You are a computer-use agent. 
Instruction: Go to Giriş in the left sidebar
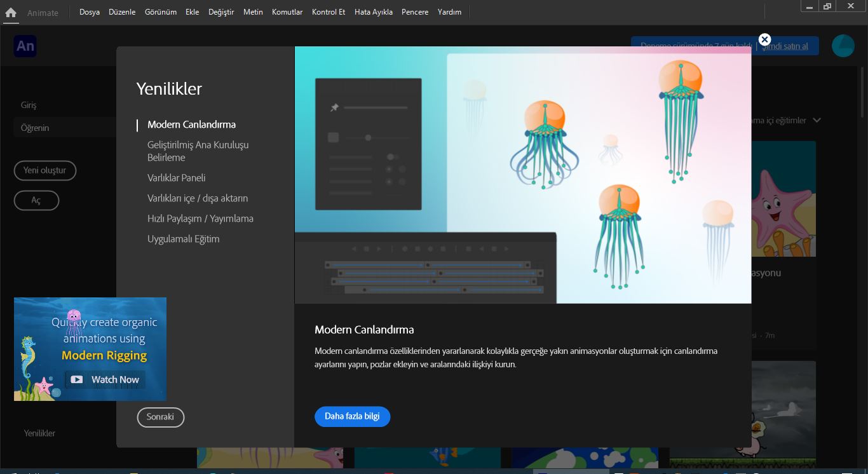tap(29, 105)
